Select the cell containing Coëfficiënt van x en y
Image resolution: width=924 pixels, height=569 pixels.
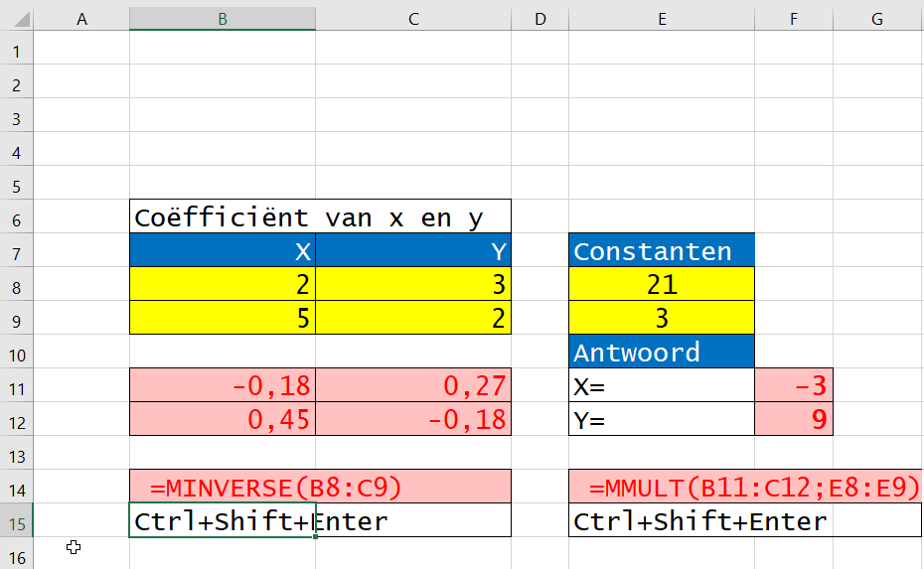[222, 217]
